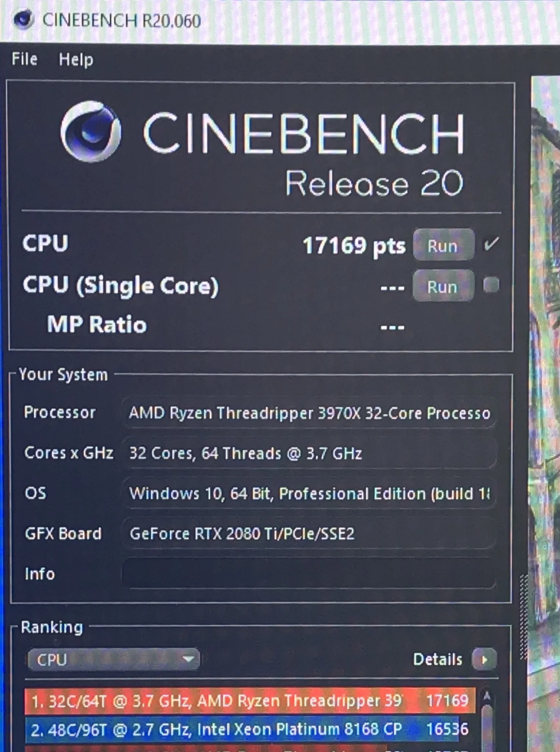Select the Threadripper 17169 ranking entry
Screen dimensions: 560x752
pos(250,701)
